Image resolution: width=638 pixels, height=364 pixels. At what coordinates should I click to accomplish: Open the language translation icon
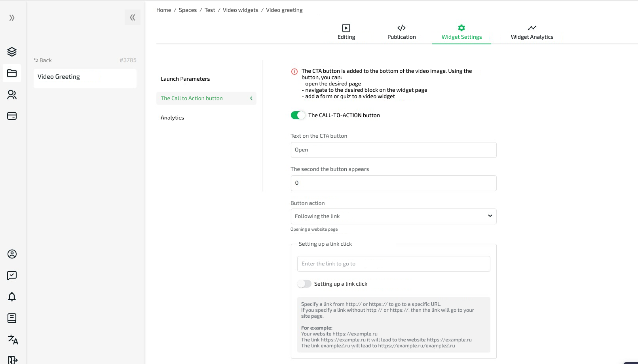tap(13, 339)
